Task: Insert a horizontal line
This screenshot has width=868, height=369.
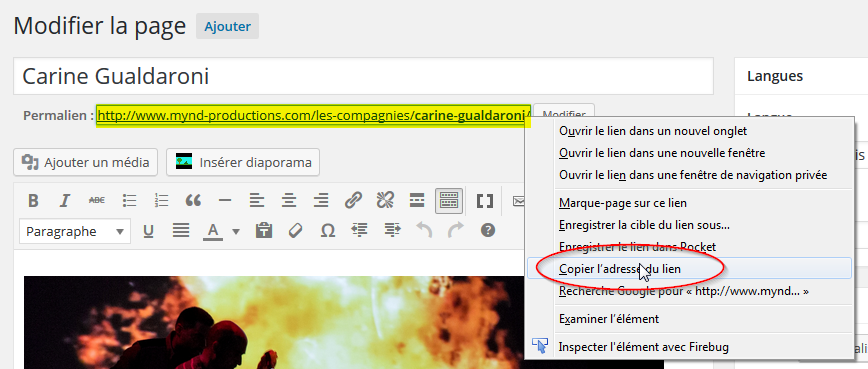Action: click(225, 200)
